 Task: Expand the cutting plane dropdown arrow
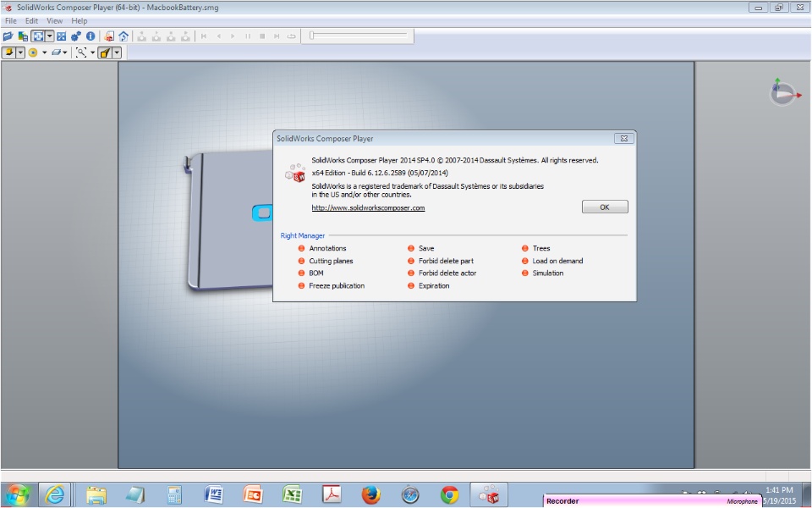[65, 52]
